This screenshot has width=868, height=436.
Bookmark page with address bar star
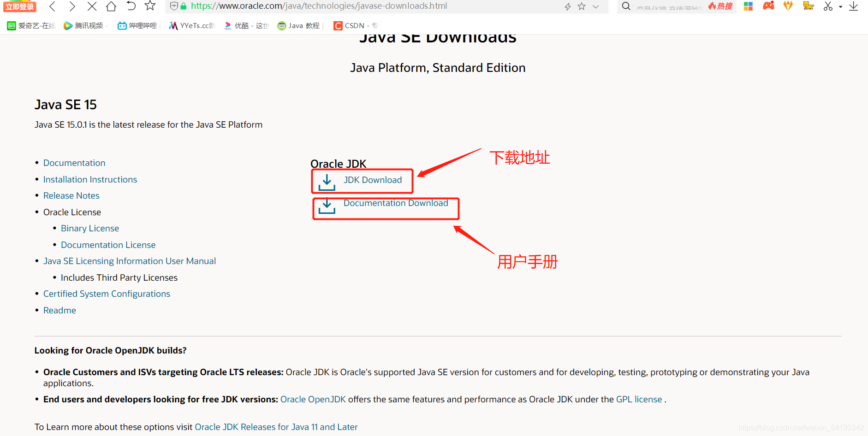(582, 6)
